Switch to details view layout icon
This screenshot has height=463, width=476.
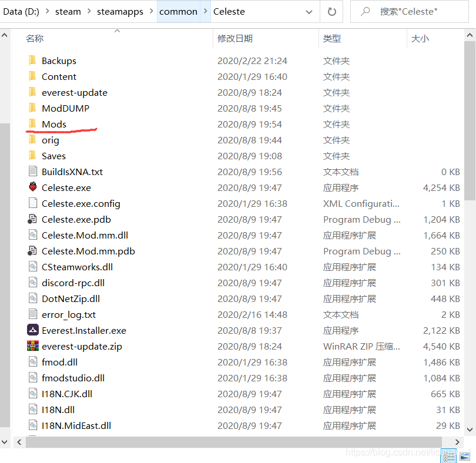tap(449, 457)
